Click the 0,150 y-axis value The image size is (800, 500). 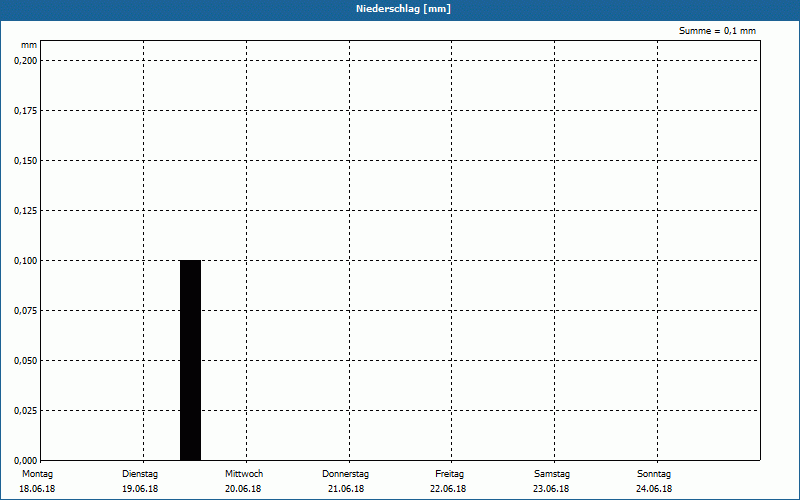click(26, 161)
